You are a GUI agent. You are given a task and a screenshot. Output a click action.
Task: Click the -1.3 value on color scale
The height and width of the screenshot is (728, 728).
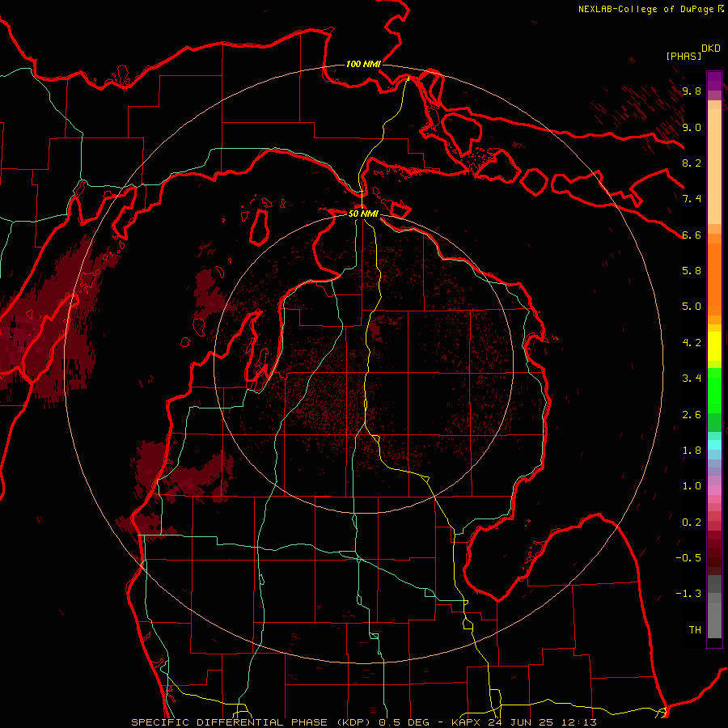[688, 594]
